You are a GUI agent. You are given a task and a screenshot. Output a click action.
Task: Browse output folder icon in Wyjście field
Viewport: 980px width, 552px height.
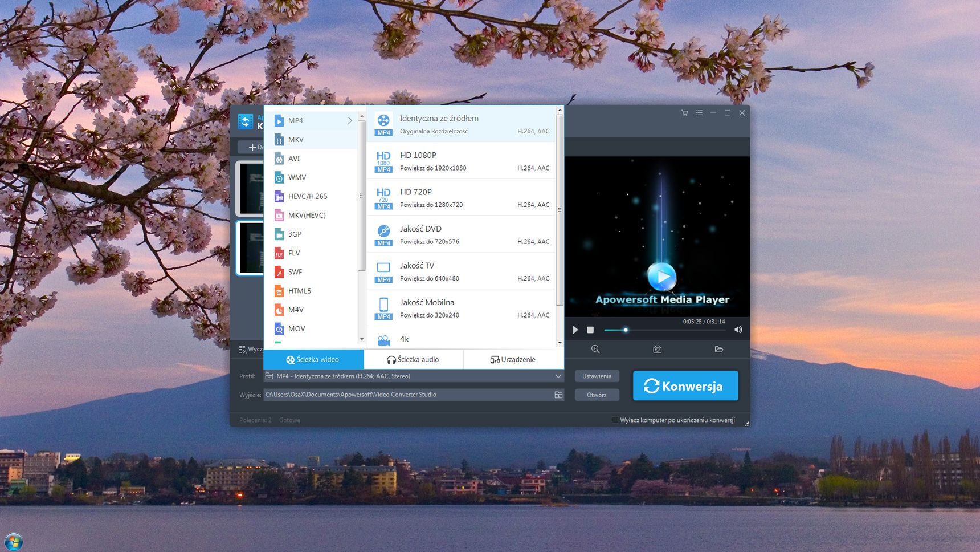pos(558,395)
